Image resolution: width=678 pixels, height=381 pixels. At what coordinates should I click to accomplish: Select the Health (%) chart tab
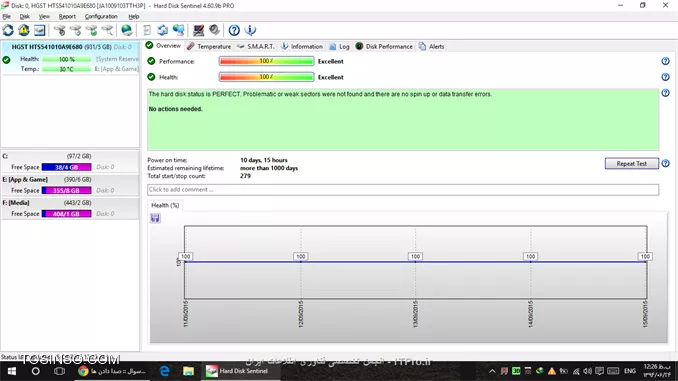click(165, 205)
